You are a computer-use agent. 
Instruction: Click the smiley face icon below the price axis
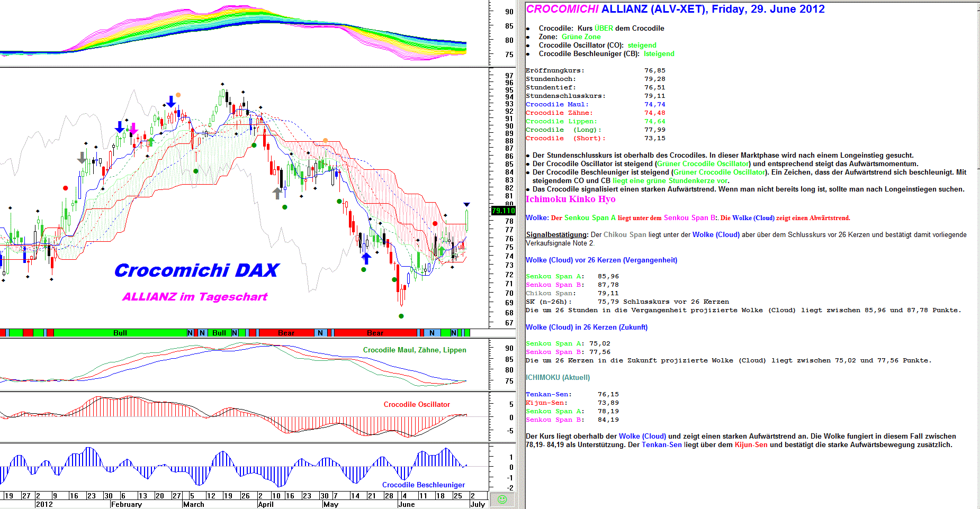(502, 499)
